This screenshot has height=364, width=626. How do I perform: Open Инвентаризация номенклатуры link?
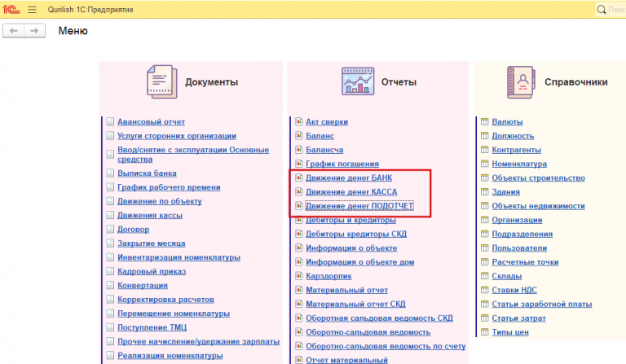coord(179,257)
